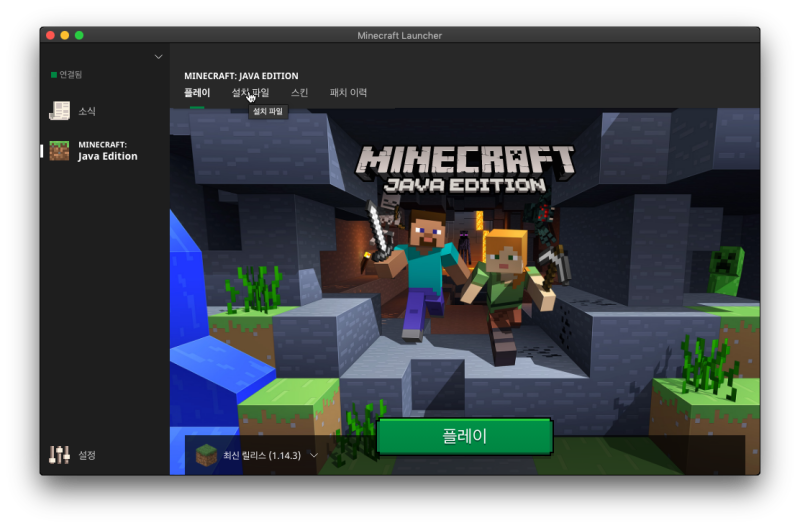
Task: Switch to the 설치 파일 tab
Action: pyautogui.click(x=251, y=92)
